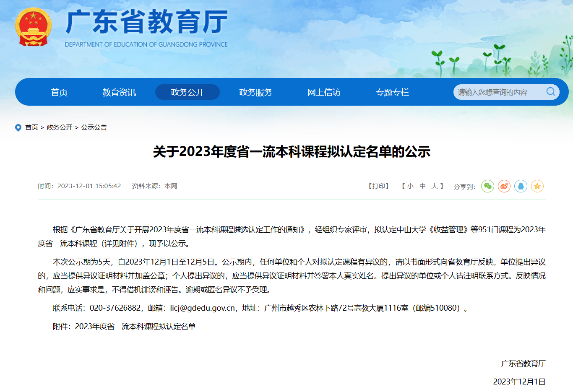
Task: Share article to Weibo icon
Action: [x=504, y=186]
